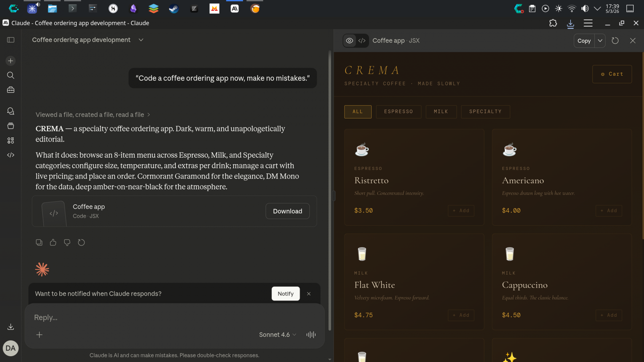Viewport: 644px width, 362px height.
Task: Expand the conversation title dropdown chevron
Action: point(141,40)
